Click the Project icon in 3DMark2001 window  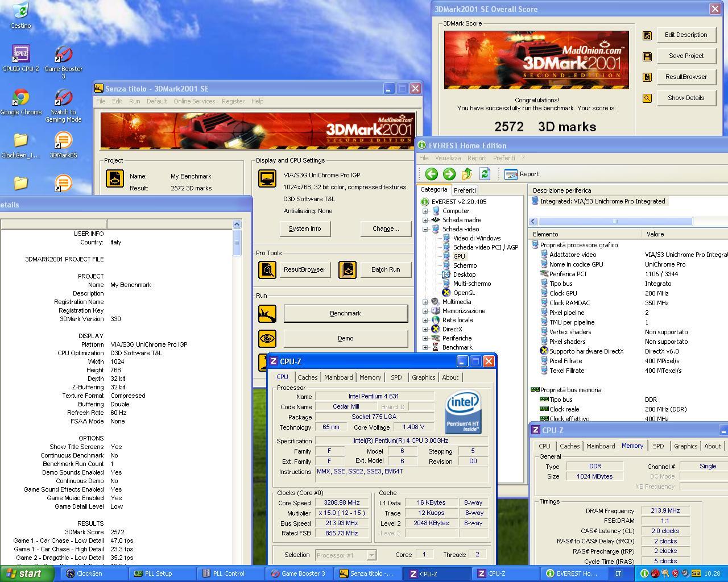[115, 178]
